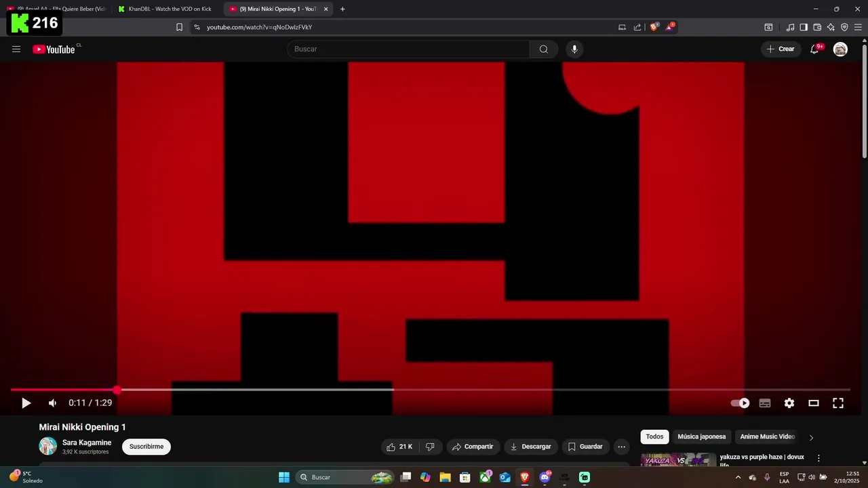
Task: Click the Compartir share button
Action: 473,447
